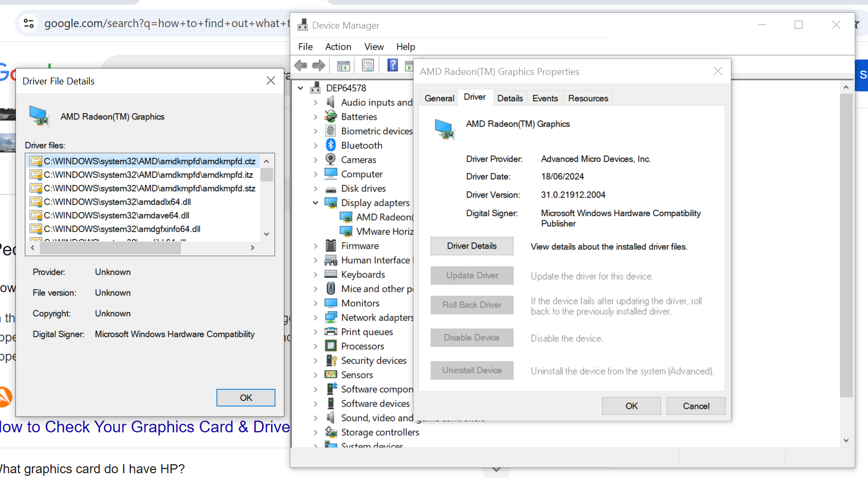Image resolution: width=868 pixels, height=478 pixels.
Task: Click the Chrome address bar URL
Action: click(x=166, y=23)
